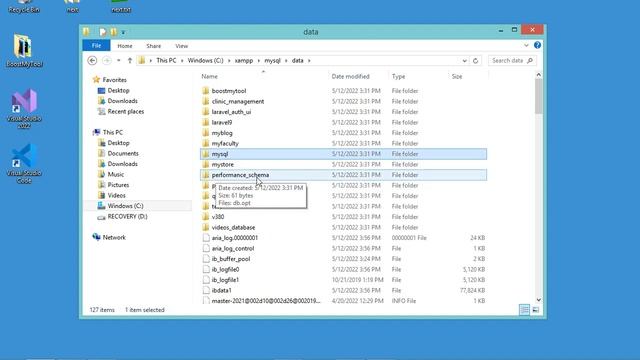Open the Home ribbon tab
The width and height of the screenshot is (640, 360).
point(125,46)
